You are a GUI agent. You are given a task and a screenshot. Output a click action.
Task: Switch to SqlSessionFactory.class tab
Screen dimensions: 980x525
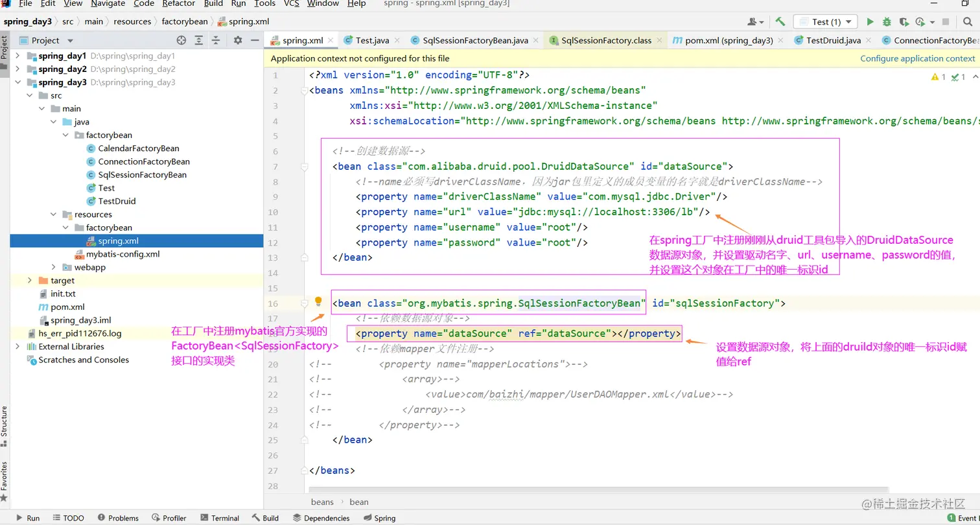(606, 40)
